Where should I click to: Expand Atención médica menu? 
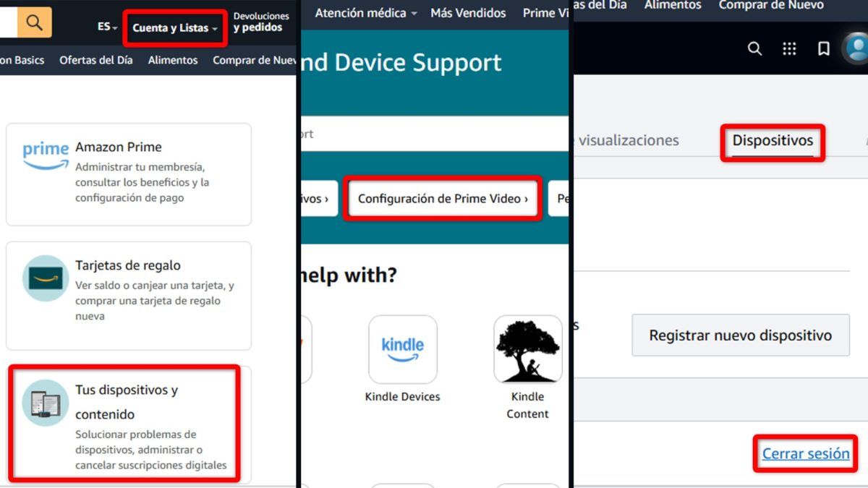[x=366, y=13]
